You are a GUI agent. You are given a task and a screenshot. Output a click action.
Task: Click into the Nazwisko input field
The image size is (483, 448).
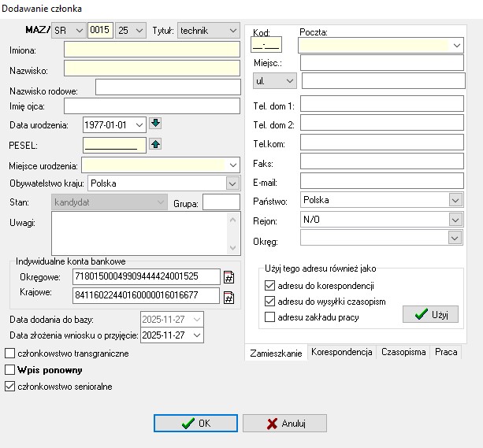[x=151, y=71]
